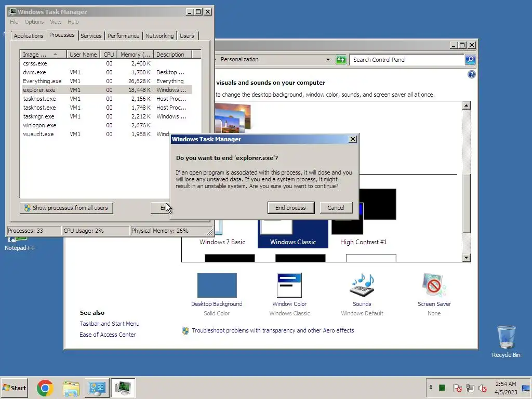Click the Action Center flag tray icon
532x399 pixels.
pyautogui.click(x=457, y=388)
